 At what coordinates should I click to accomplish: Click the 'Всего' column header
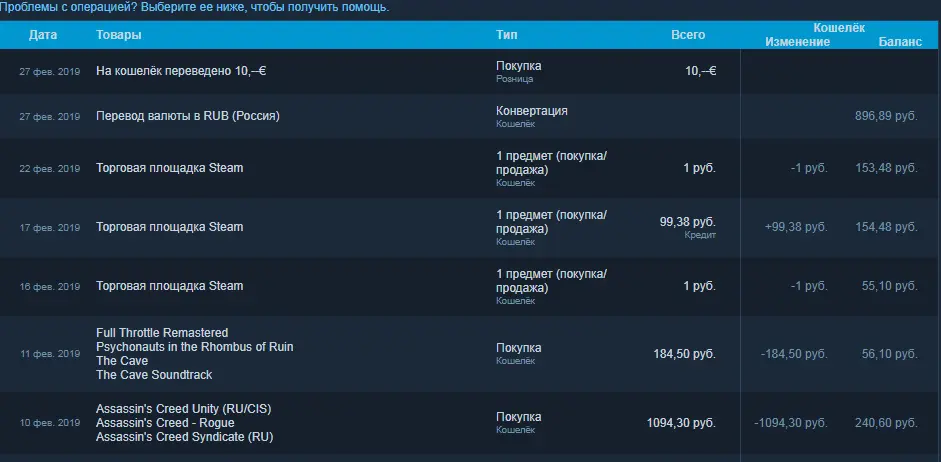688,35
